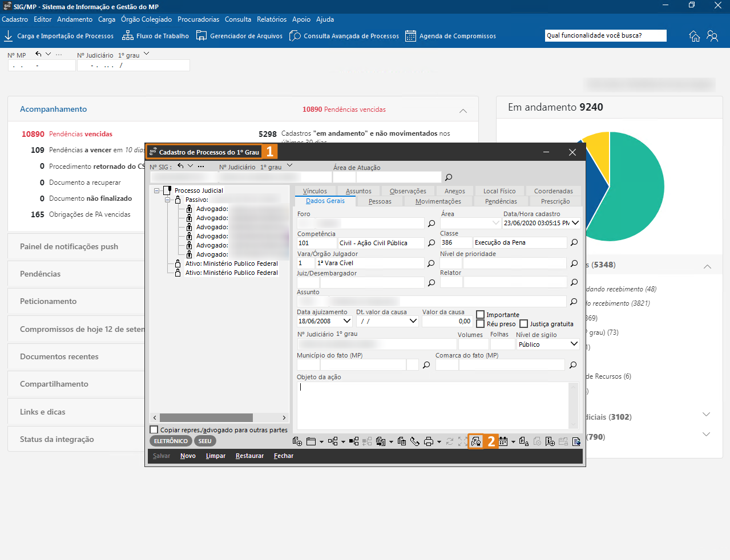Open the Anexos tab

(x=454, y=191)
